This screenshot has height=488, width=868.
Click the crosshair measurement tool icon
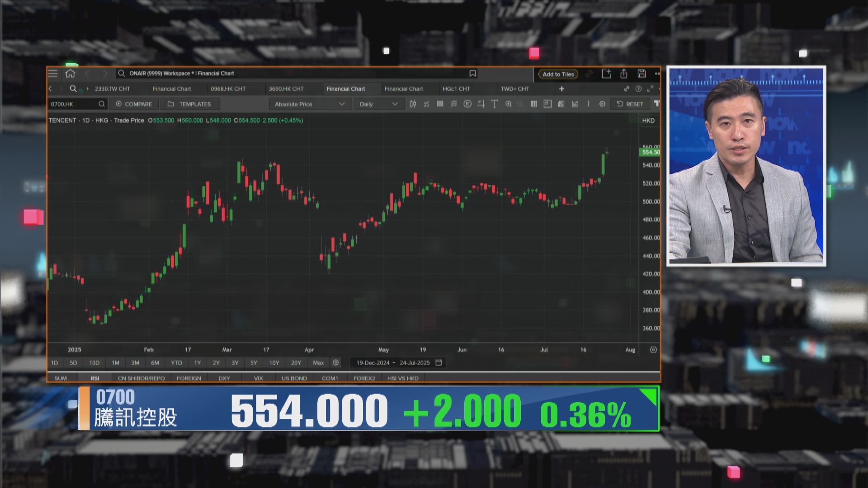click(481, 104)
